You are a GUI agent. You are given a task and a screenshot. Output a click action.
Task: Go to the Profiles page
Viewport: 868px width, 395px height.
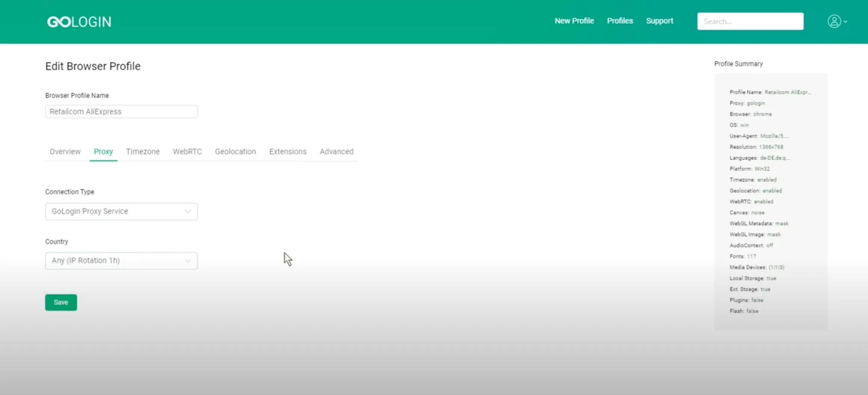pos(620,21)
